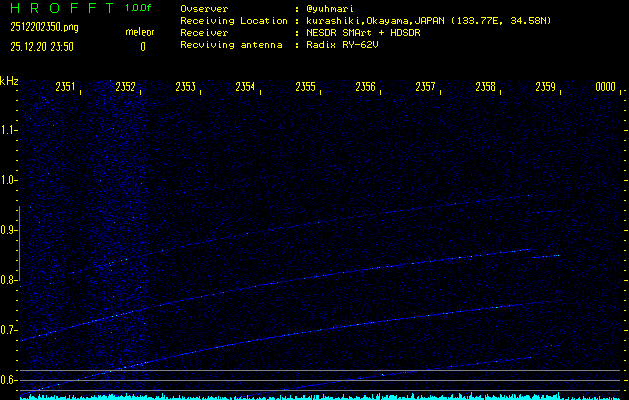Click the kHz axis unit label
The width and height of the screenshot is (629, 400).
coord(9,80)
